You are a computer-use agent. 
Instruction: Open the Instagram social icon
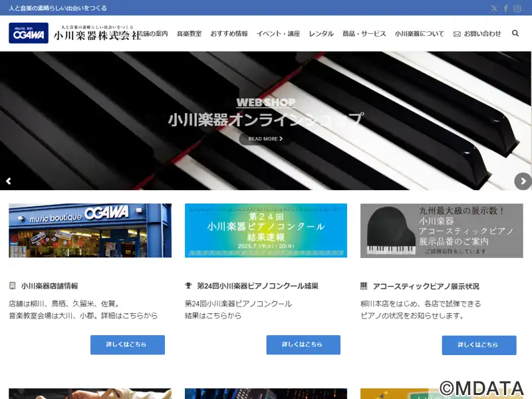pos(517,9)
